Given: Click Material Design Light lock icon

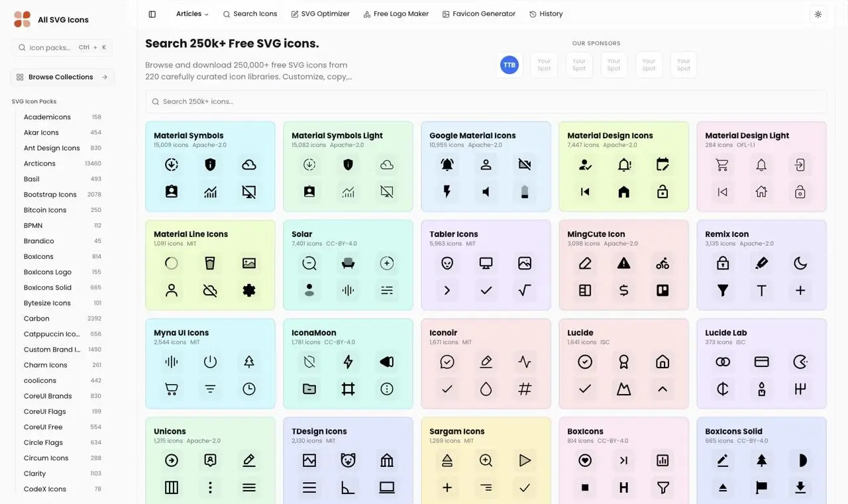Looking at the screenshot, I should click(x=800, y=192).
